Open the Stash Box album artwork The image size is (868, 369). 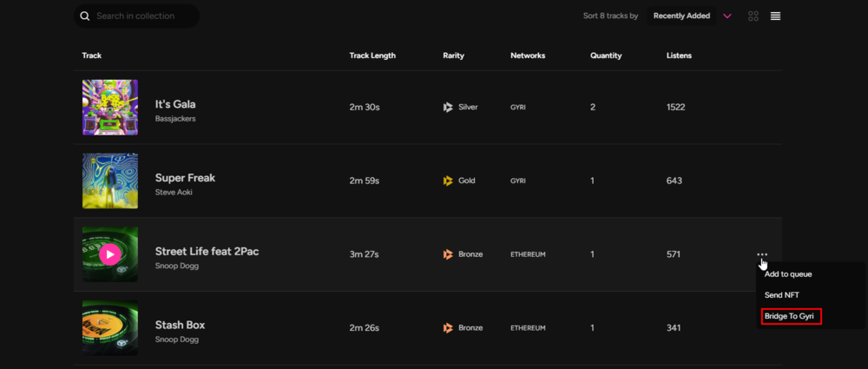pos(110,328)
